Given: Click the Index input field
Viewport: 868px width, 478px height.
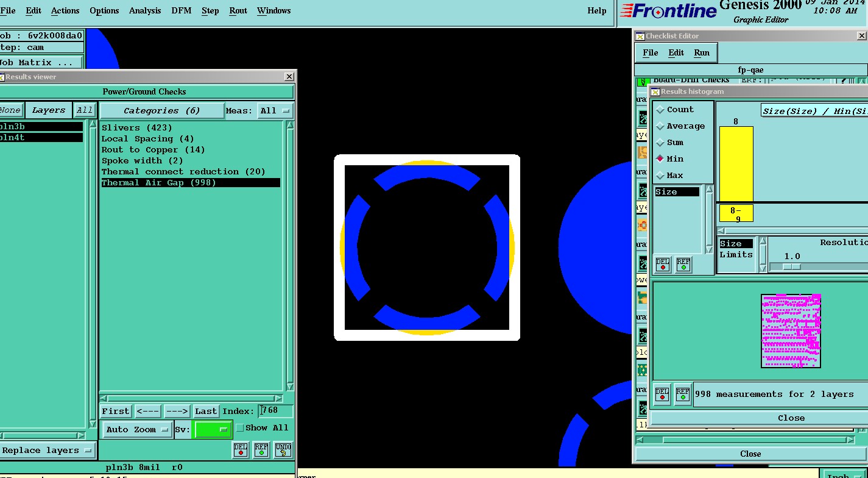Looking at the screenshot, I should click(275, 411).
